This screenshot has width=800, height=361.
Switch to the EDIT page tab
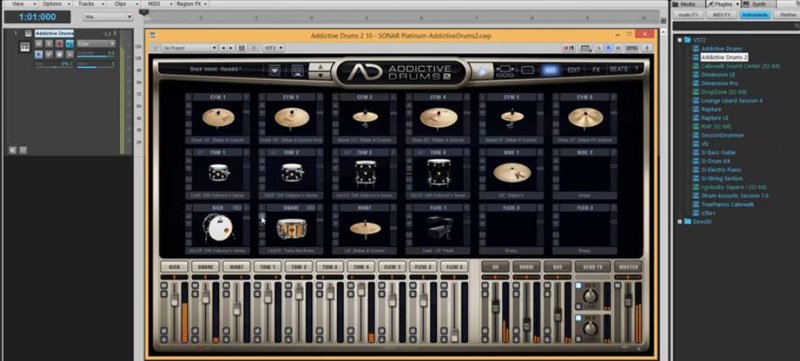(573, 70)
